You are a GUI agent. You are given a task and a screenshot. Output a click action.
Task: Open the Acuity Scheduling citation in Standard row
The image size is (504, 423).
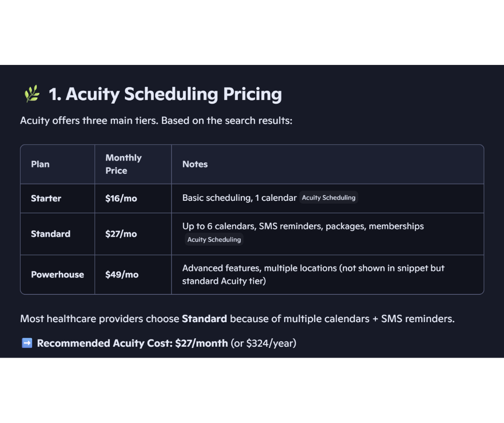[214, 240]
